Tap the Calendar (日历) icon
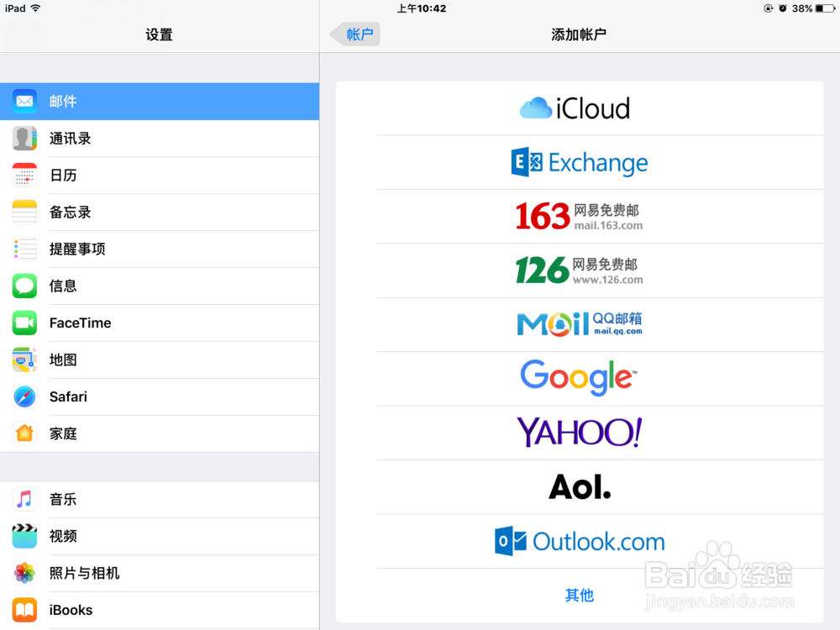Viewport: 840px width, 630px height. (x=24, y=176)
